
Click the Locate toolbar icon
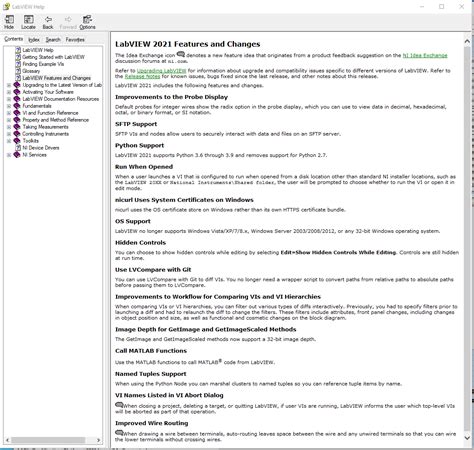[x=28, y=19]
